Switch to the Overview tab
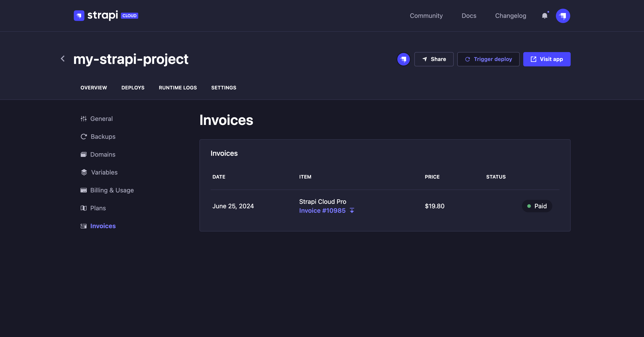 point(94,87)
